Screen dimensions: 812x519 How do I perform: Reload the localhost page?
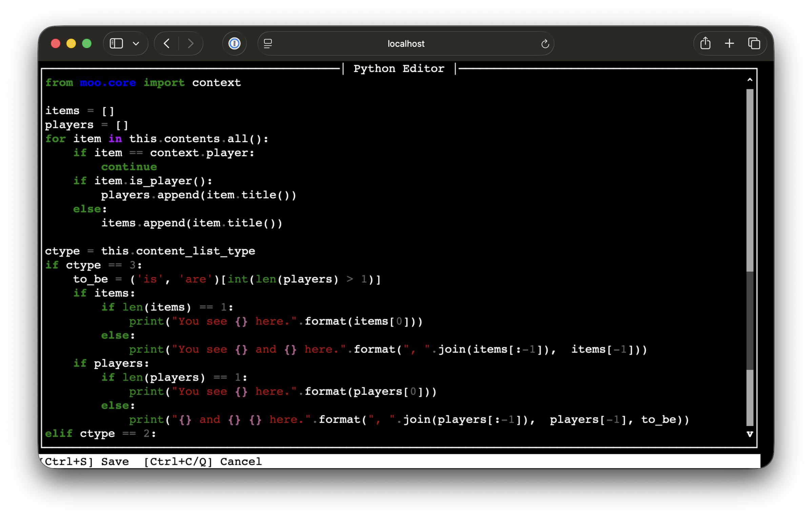coord(545,43)
